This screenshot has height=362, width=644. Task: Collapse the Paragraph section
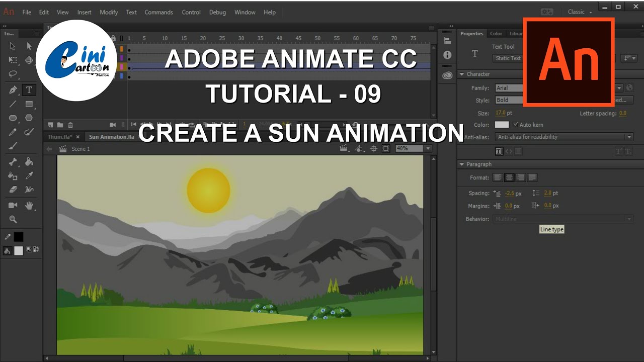pos(462,164)
